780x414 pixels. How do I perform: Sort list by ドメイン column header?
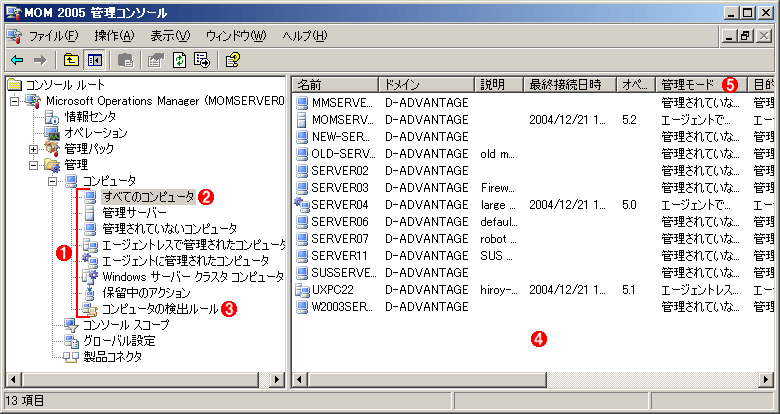(x=427, y=85)
